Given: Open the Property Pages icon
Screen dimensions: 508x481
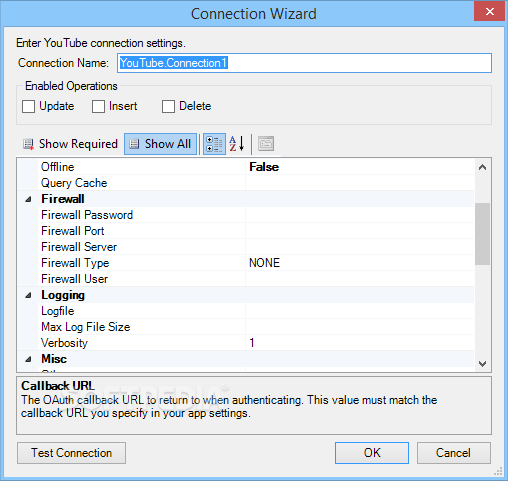Looking at the screenshot, I should coord(266,144).
